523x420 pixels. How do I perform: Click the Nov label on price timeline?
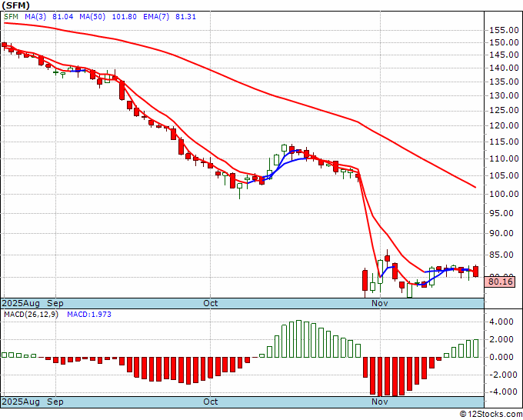[380, 303]
